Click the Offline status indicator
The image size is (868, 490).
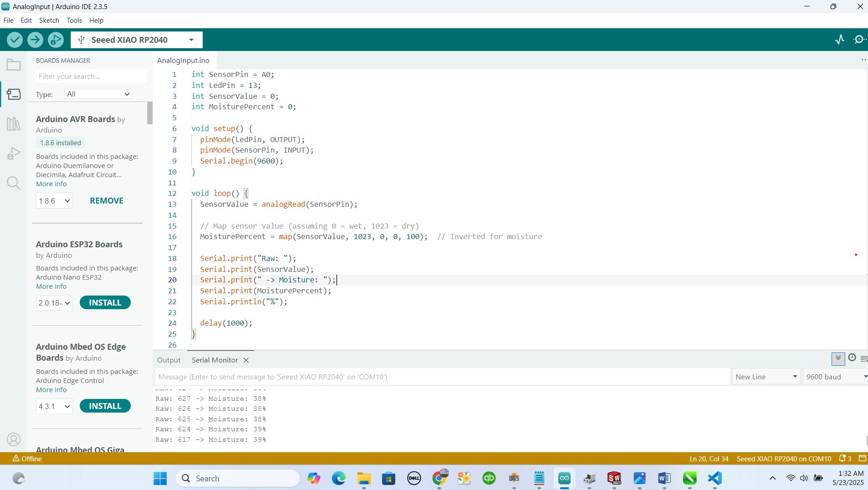point(27,459)
